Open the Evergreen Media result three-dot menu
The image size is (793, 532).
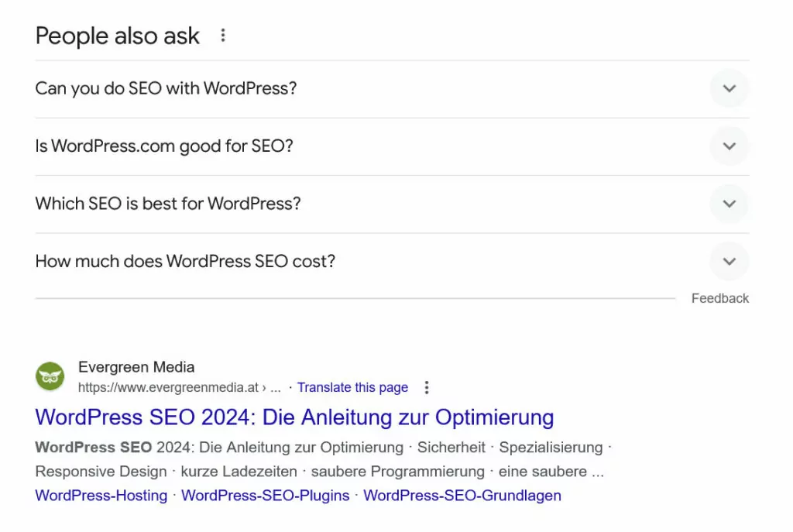(427, 387)
